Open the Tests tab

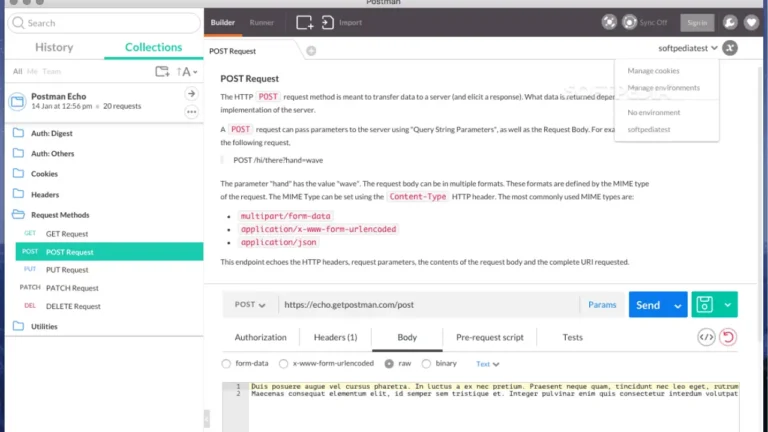[x=573, y=337]
